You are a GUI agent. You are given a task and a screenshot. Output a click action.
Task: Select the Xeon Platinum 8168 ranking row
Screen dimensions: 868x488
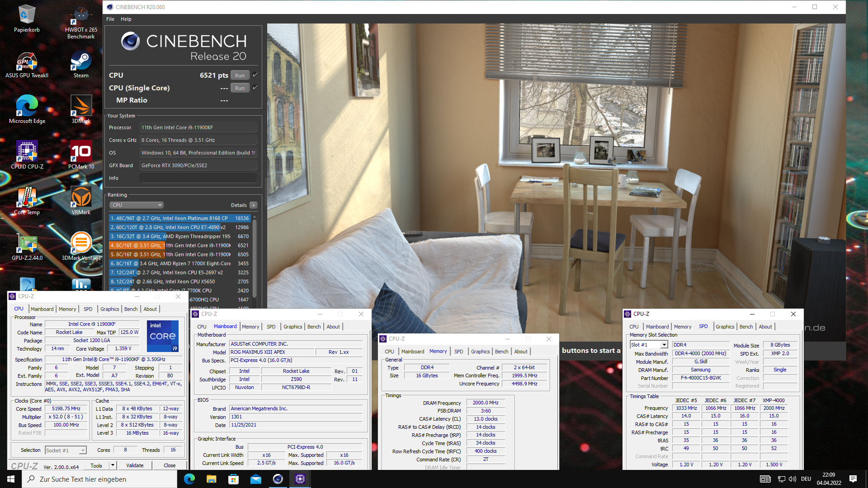(179, 218)
